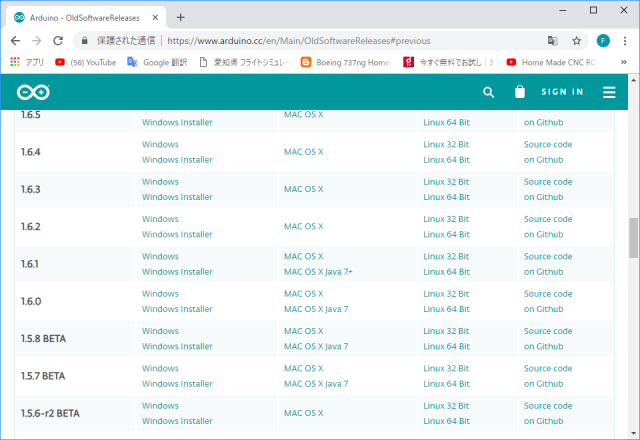Open the site search magnifier icon
Screen dimensions: 640x440
coord(488,92)
